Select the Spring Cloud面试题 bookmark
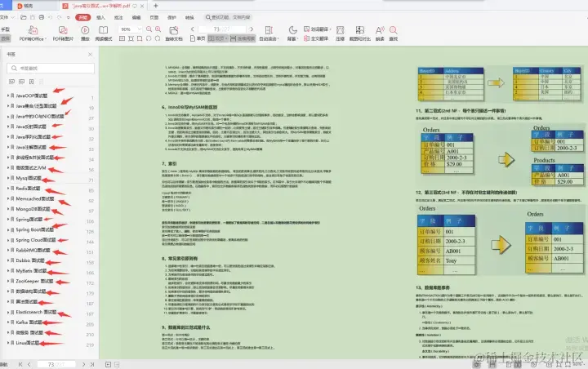This screenshot has width=588, height=369. point(36,240)
